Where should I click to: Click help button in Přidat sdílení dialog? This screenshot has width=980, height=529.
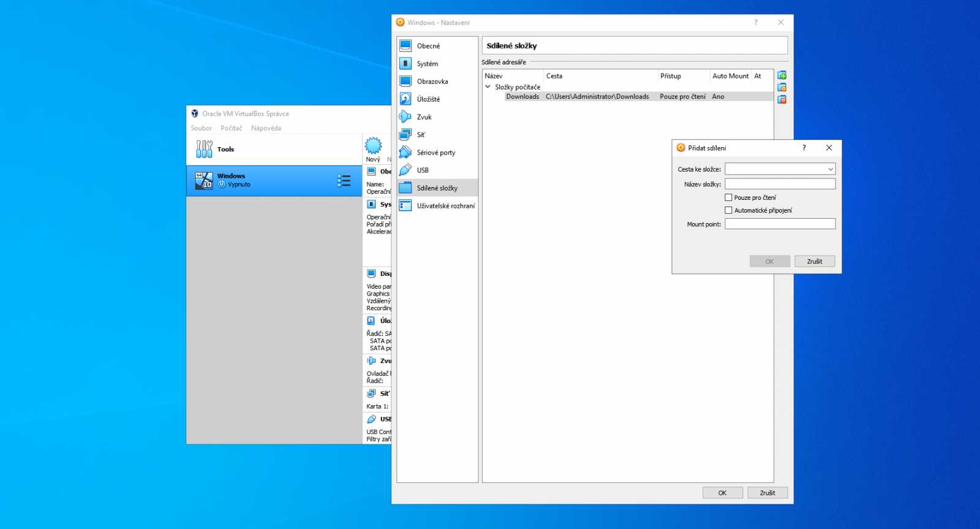pos(804,148)
